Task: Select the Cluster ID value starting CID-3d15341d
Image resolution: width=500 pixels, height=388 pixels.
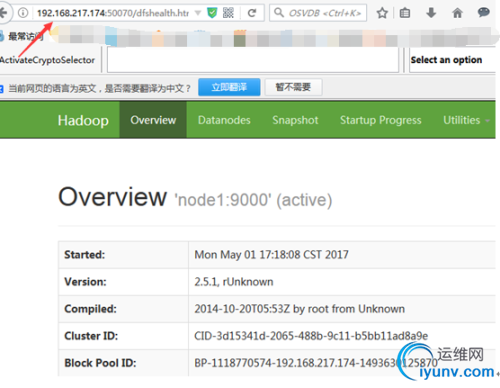Action: [311, 336]
